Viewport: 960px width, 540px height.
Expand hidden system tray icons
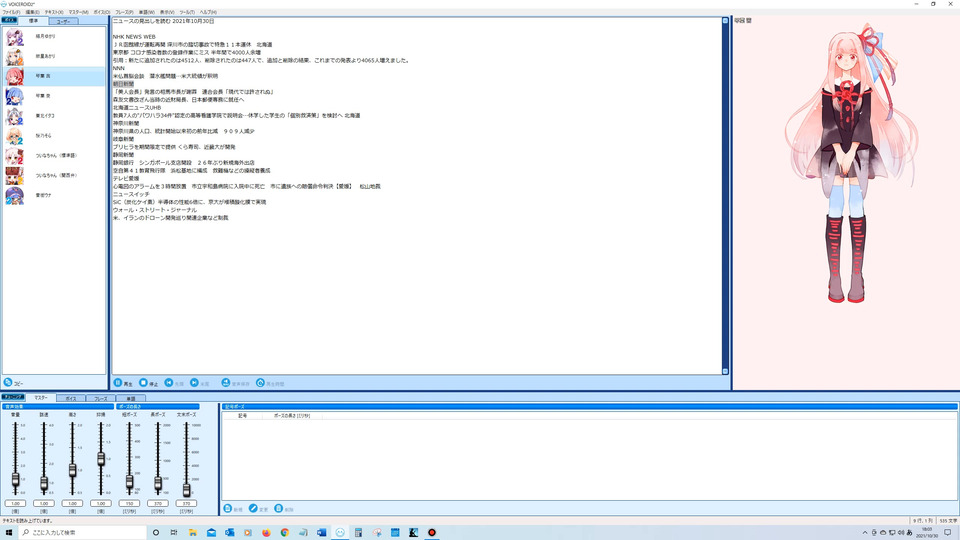[864, 533]
